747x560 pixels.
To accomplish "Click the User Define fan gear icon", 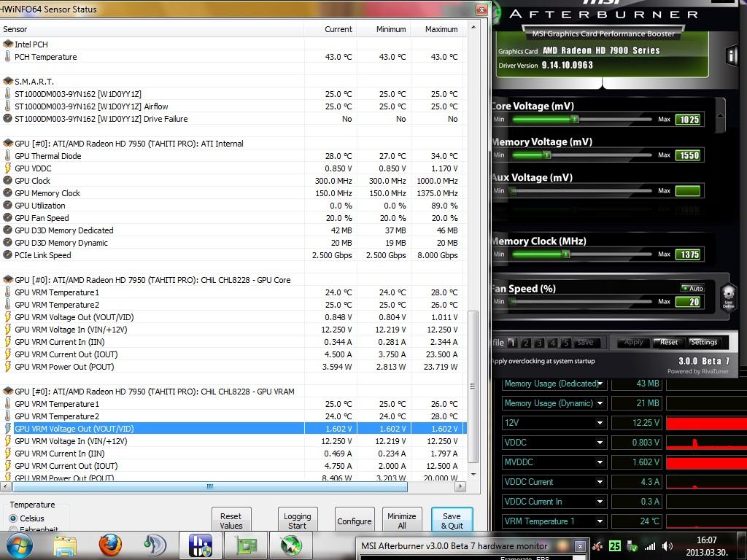I will pyautogui.click(x=729, y=296).
